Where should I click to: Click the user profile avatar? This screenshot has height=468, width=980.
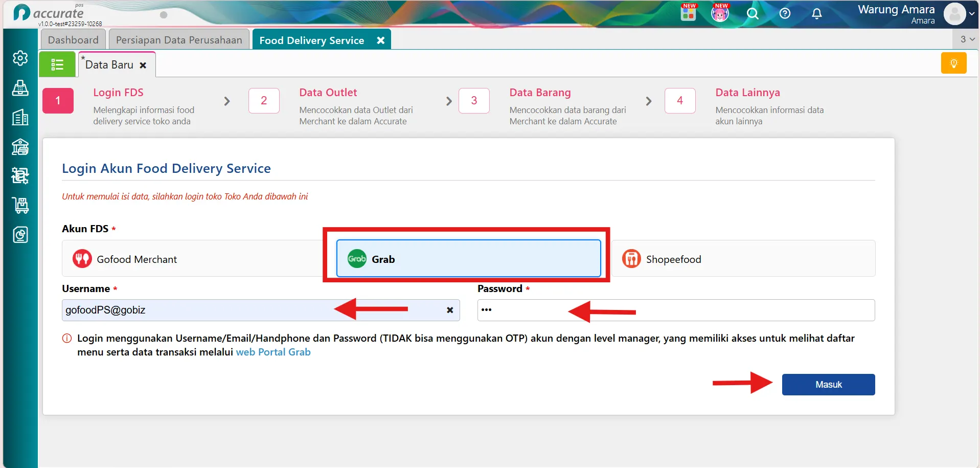954,14
